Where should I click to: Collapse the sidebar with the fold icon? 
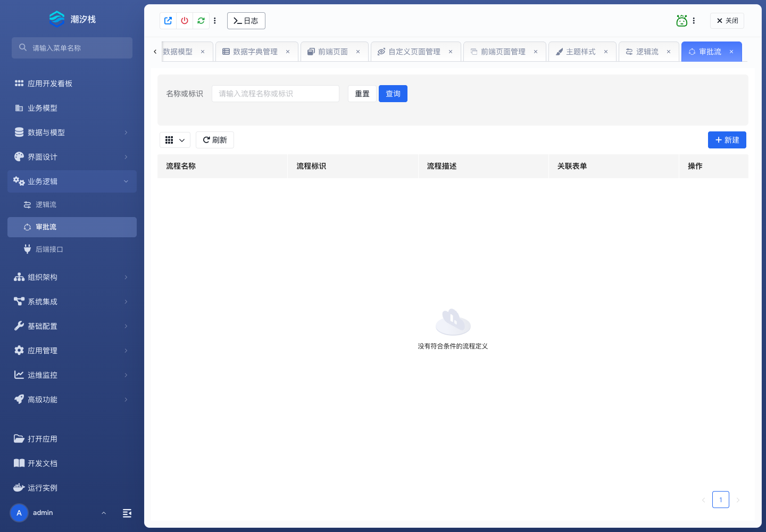coord(127,513)
